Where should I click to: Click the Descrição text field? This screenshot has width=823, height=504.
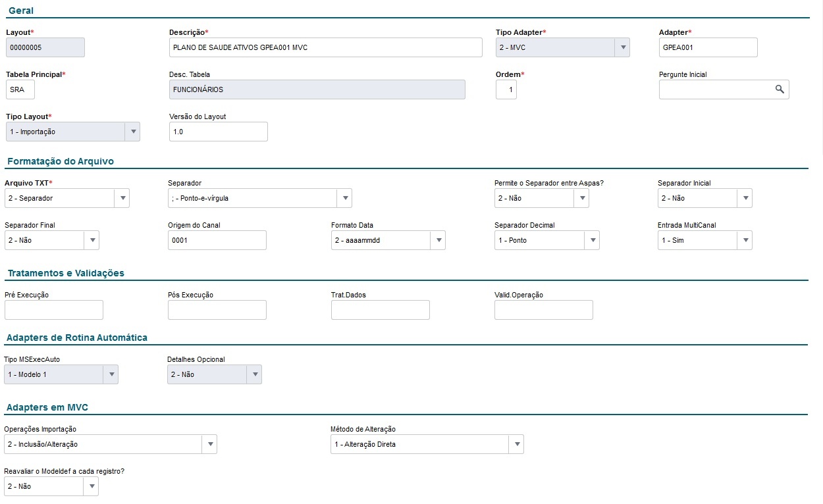point(325,47)
